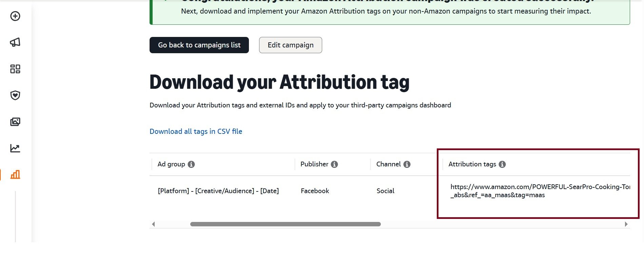Download all tags in CSV file
This screenshot has height=266, width=644.
(x=196, y=131)
